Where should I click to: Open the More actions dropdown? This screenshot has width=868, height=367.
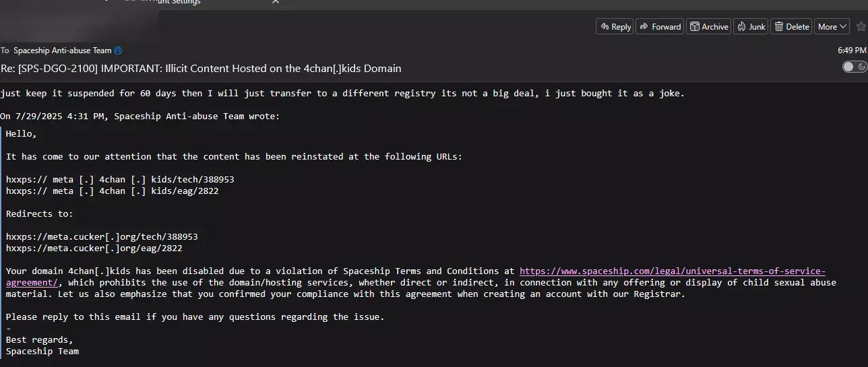[832, 26]
